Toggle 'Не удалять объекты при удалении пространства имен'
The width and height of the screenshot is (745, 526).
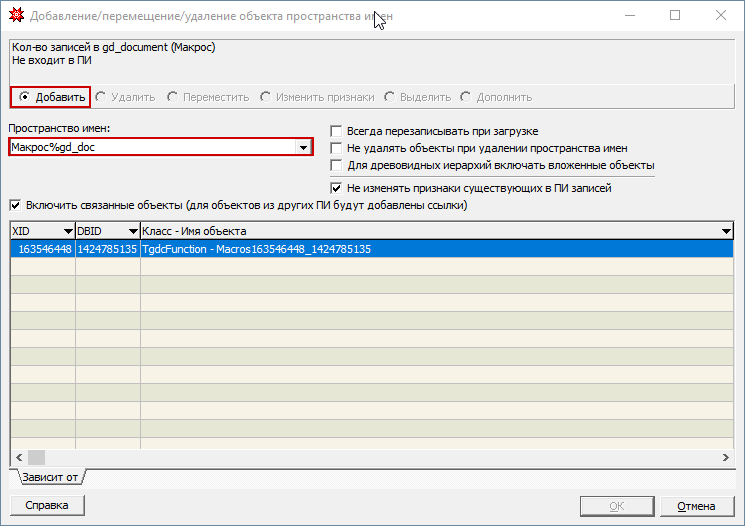[x=337, y=148]
